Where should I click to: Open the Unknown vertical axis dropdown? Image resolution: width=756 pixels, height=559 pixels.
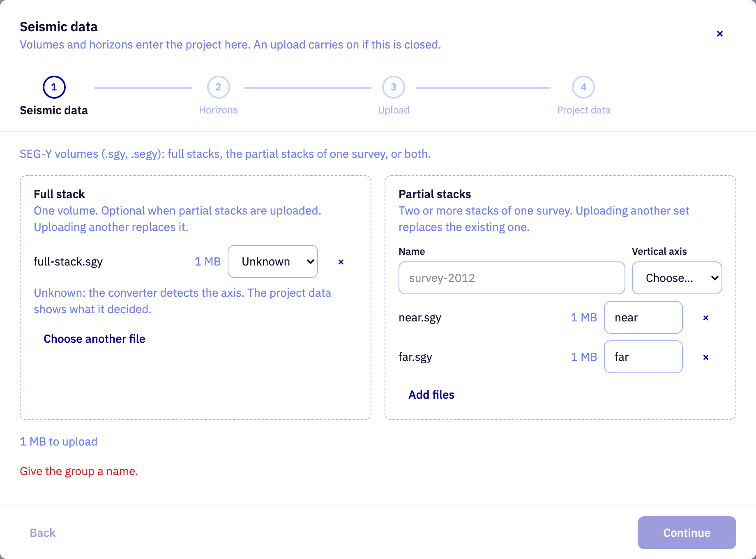pyautogui.click(x=273, y=261)
